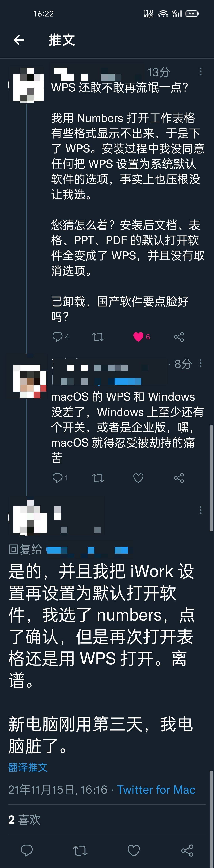Share the first tweet about Numbers

179,337
